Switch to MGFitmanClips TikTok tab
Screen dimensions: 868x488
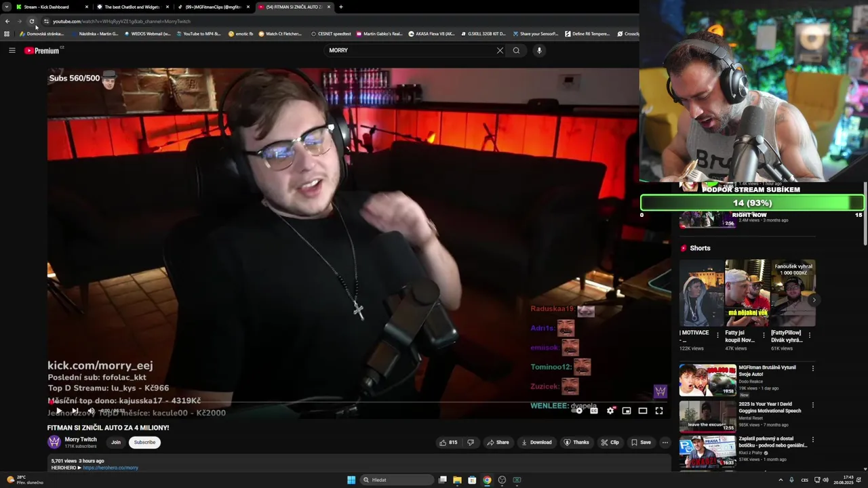point(214,7)
